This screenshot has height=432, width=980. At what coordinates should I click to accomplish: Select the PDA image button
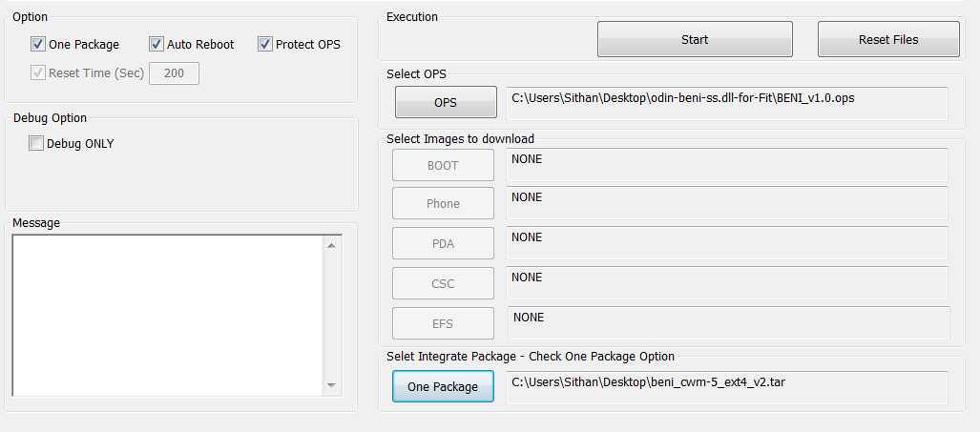[443, 243]
